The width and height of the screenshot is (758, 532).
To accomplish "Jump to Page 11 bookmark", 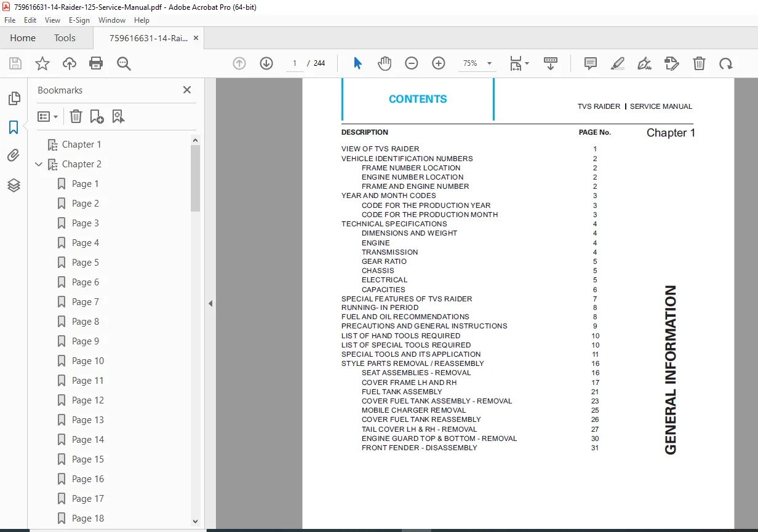I will 88,381.
